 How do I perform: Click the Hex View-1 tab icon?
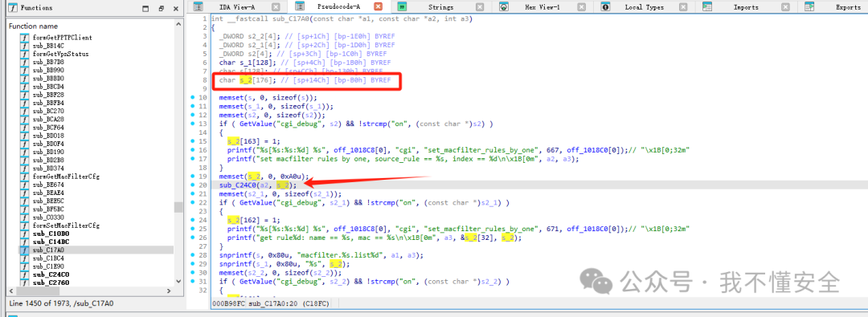[504, 7]
